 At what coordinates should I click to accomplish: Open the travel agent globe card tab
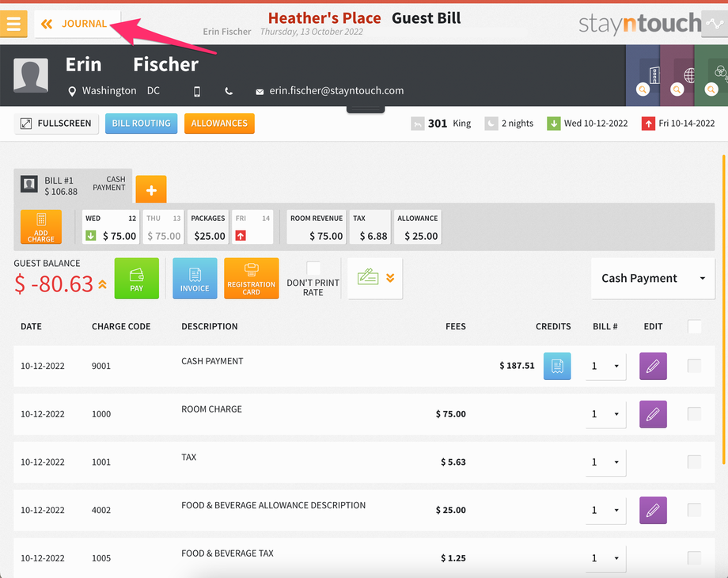677,75
